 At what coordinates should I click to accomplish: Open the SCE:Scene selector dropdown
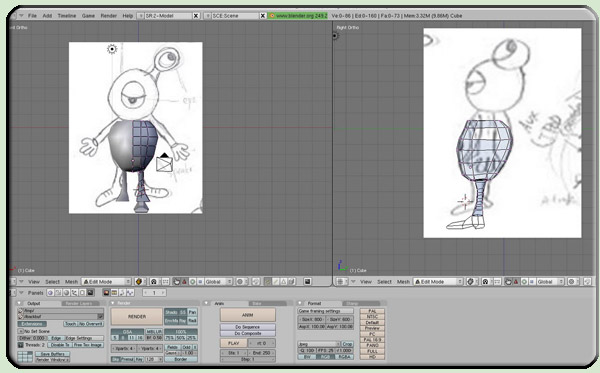[x=207, y=16]
